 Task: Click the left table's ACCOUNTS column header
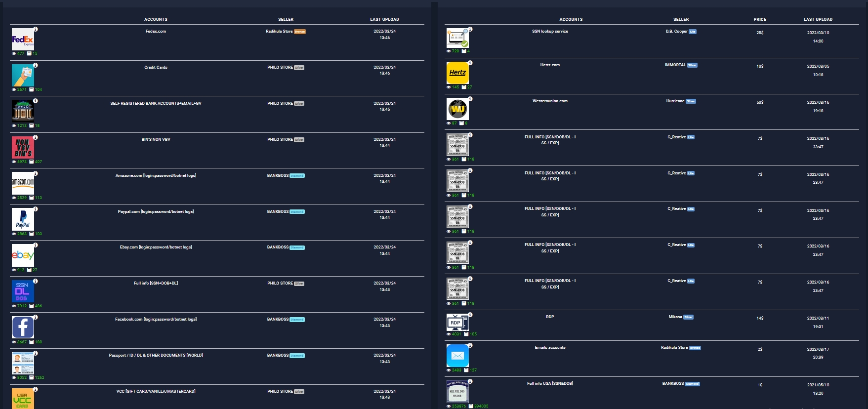click(156, 19)
